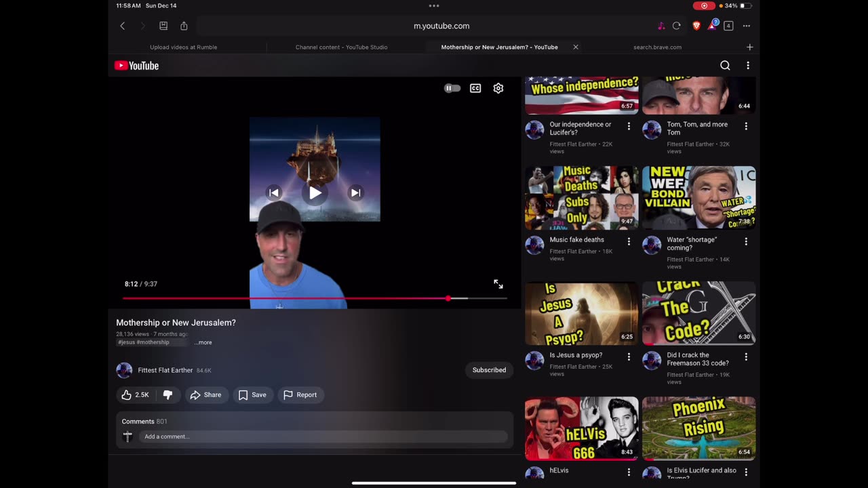Open Whose independence video thumbnail
This screenshot has height=488, width=868.
click(x=581, y=96)
